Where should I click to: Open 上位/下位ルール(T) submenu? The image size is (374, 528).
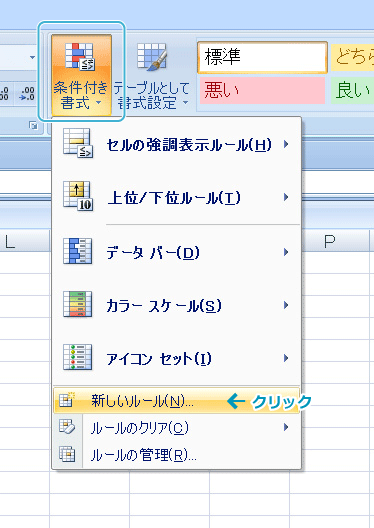click(177, 197)
